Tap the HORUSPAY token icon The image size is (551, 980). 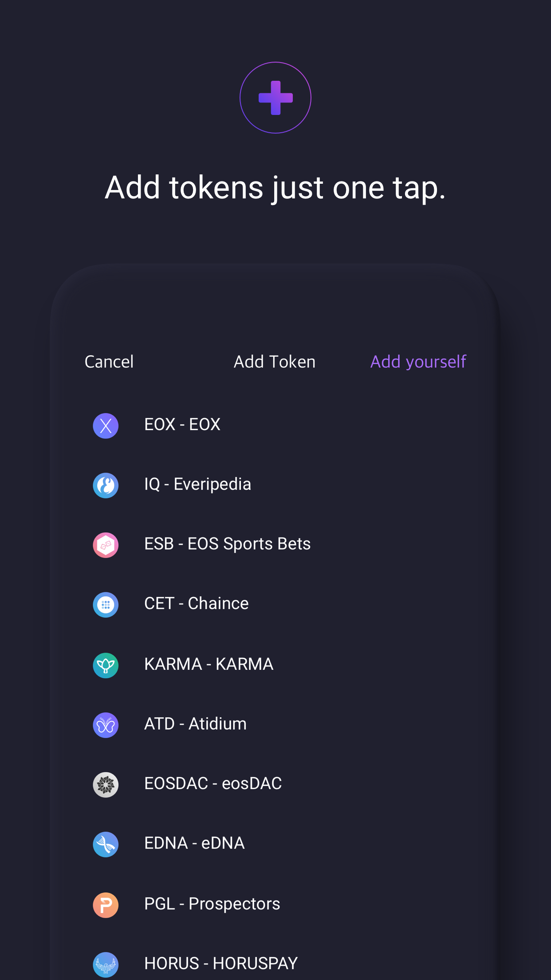click(x=106, y=964)
